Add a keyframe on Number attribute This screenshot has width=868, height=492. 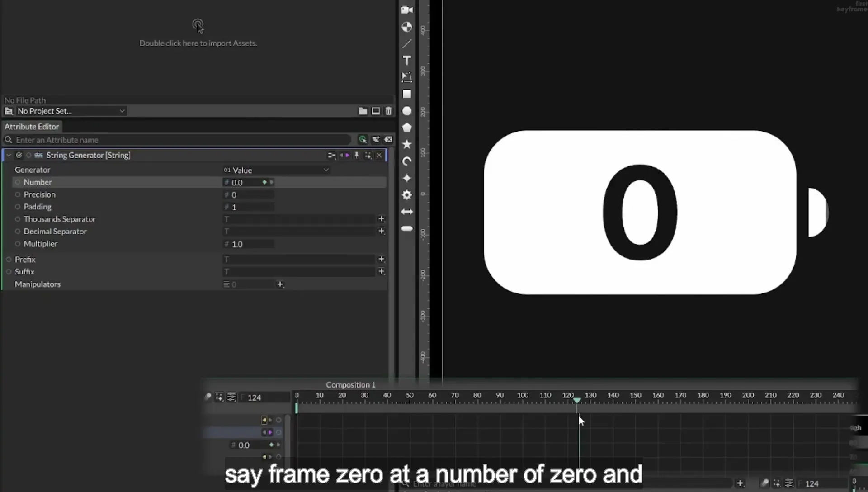pos(264,182)
